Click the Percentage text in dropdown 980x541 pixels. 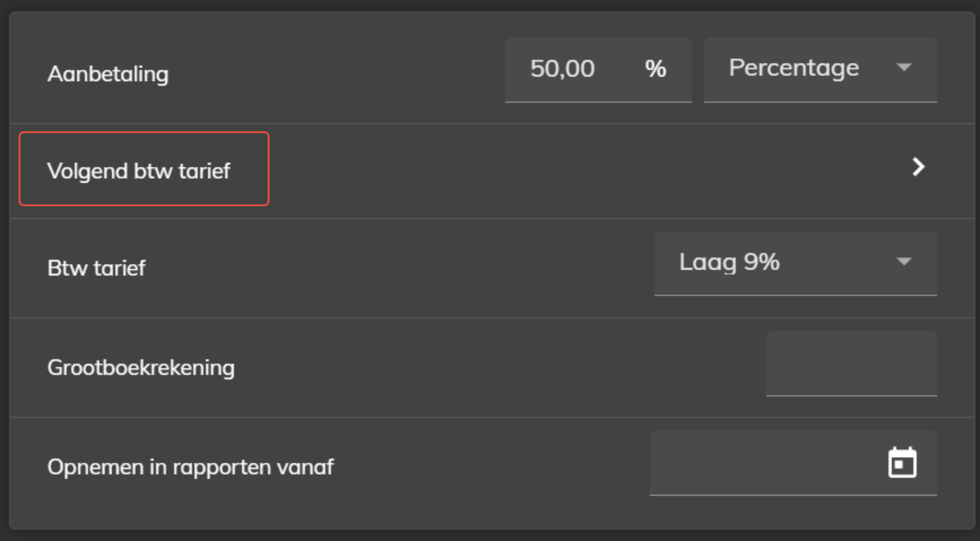(794, 68)
